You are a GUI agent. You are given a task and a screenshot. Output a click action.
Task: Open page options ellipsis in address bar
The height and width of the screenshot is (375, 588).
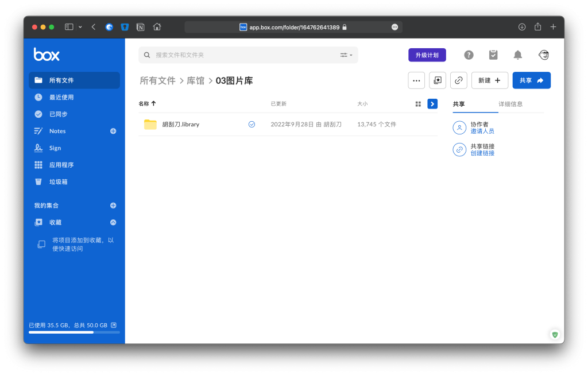(x=394, y=27)
